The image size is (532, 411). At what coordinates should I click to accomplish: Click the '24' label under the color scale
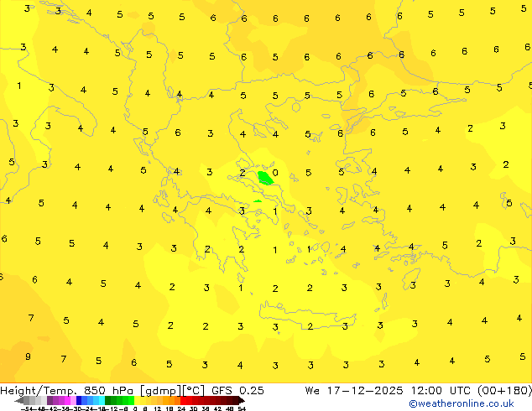tap(181, 408)
